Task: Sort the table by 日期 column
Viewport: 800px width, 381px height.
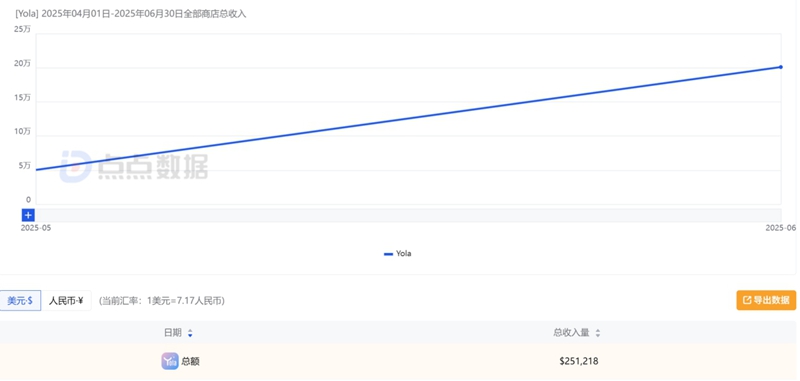Action: pyautogui.click(x=179, y=333)
